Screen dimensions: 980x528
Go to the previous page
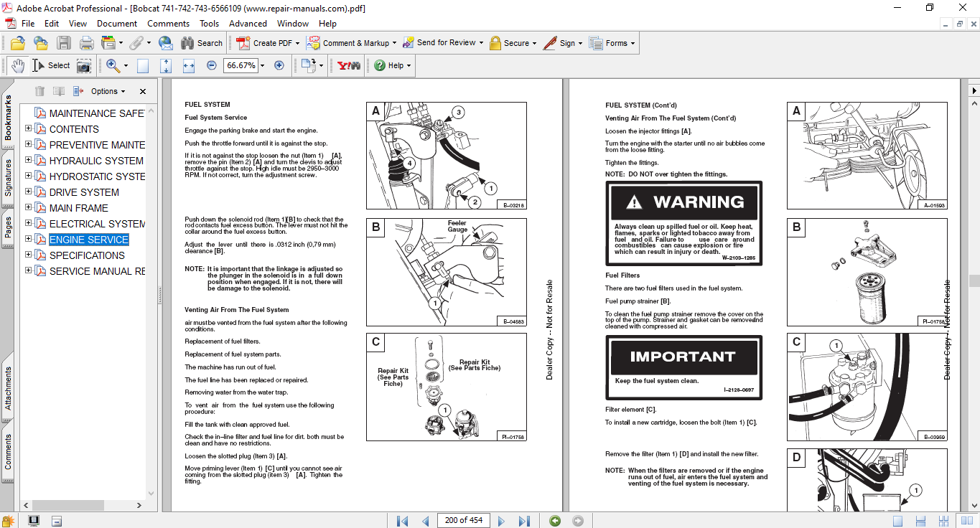tap(425, 521)
